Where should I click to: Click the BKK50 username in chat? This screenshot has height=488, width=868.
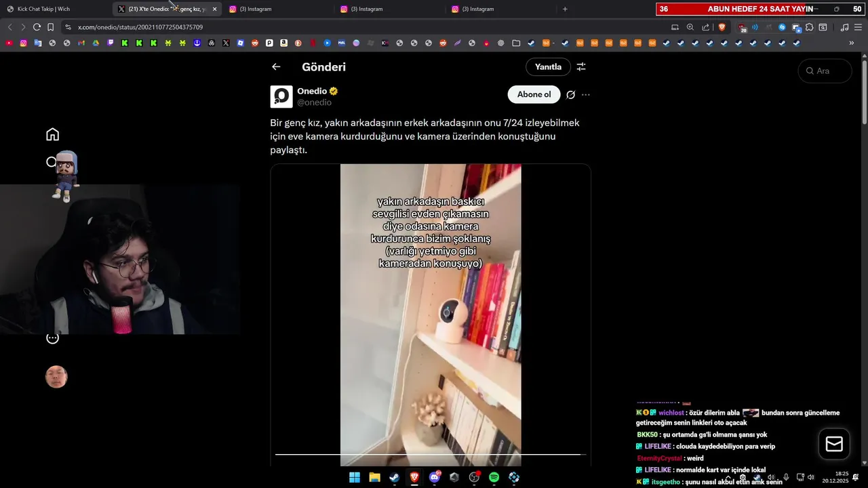click(647, 434)
